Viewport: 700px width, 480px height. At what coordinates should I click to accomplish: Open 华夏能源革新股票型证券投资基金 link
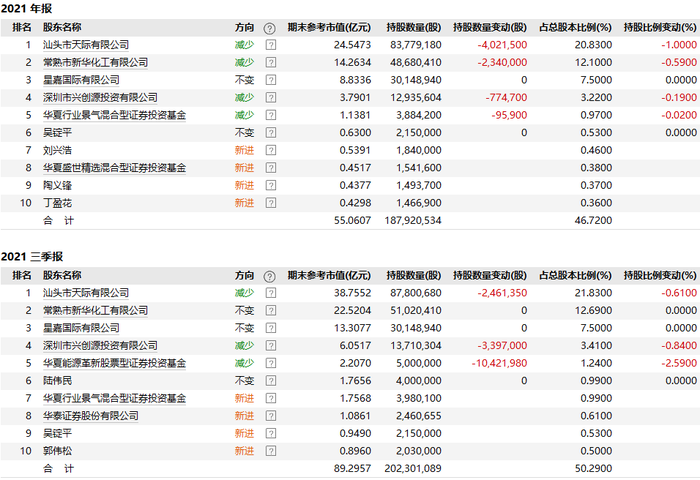tap(114, 363)
